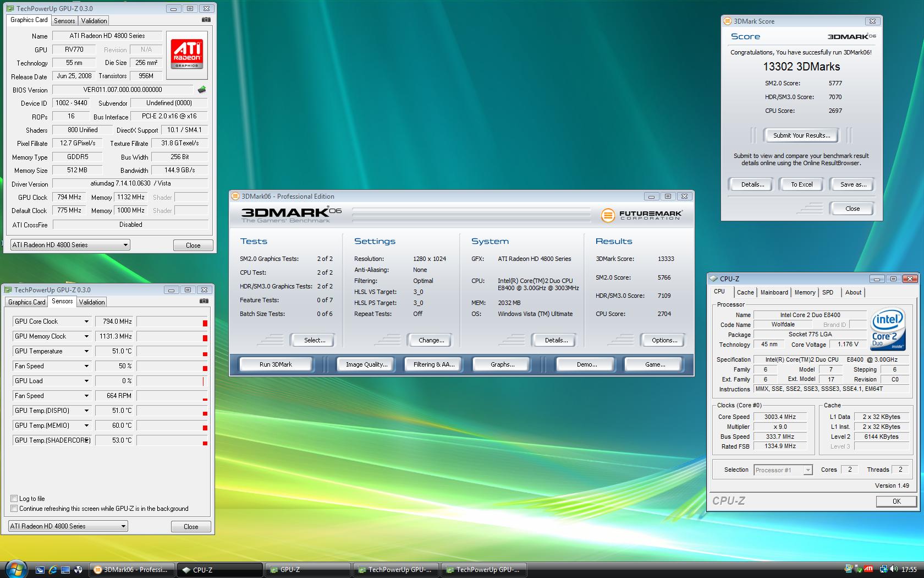Click the 3DMARK06 logo in Score window

[x=851, y=36]
